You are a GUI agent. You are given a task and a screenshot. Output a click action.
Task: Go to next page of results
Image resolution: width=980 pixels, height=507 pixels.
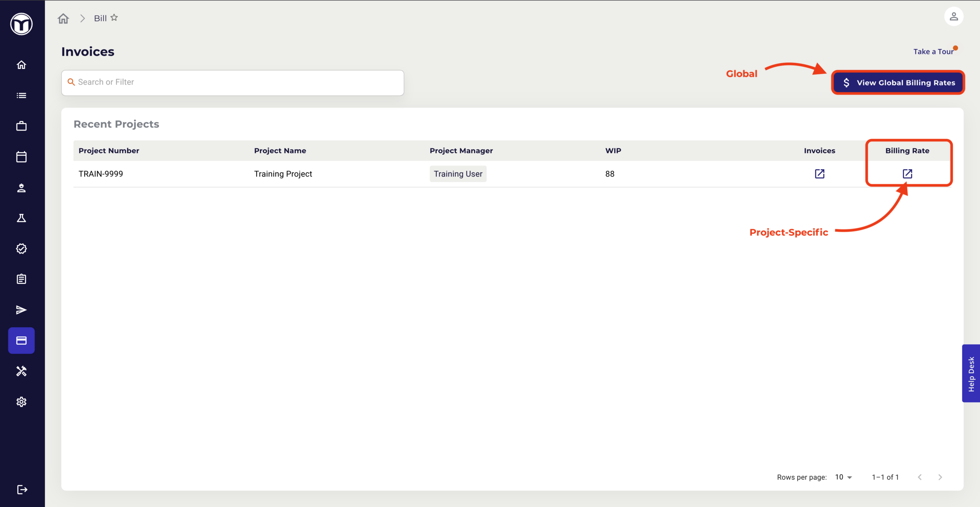tap(940, 477)
